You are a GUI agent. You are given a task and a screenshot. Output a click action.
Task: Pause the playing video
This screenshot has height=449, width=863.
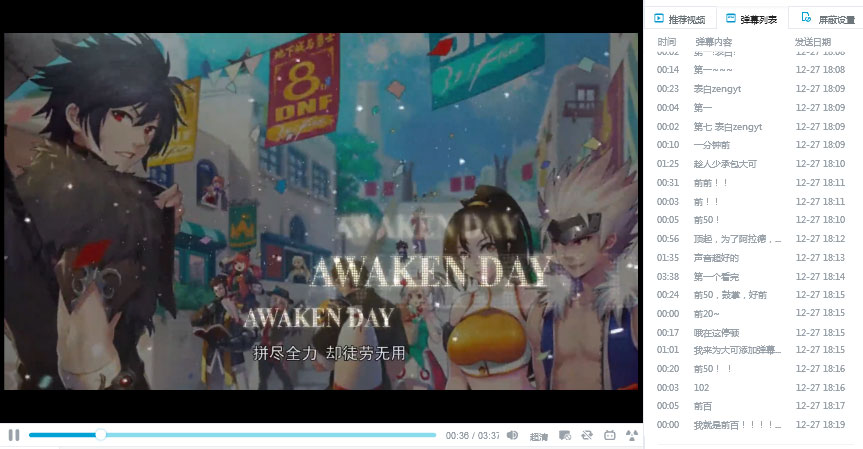click(x=14, y=435)
